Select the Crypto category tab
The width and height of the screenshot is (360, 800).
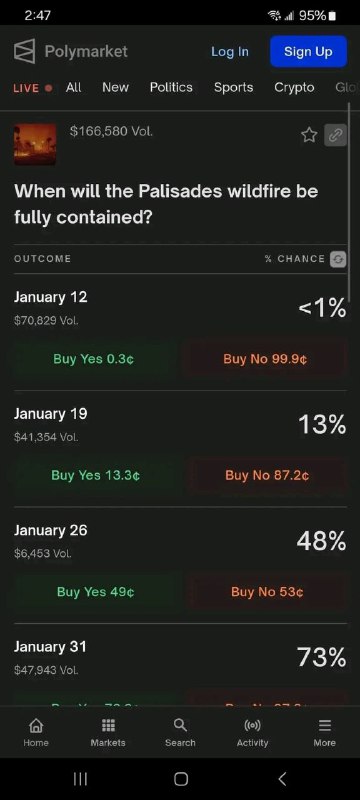pyautogui.click(x=294, y=88)
